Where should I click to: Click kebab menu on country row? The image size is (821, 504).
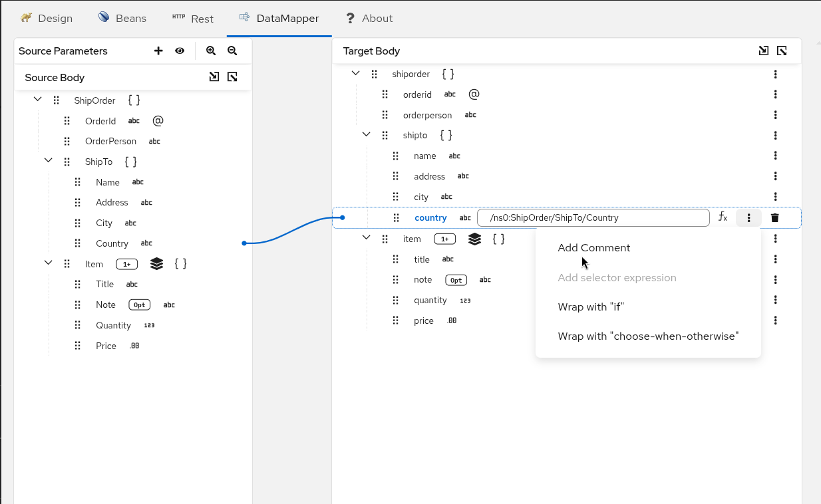(748, 217)
